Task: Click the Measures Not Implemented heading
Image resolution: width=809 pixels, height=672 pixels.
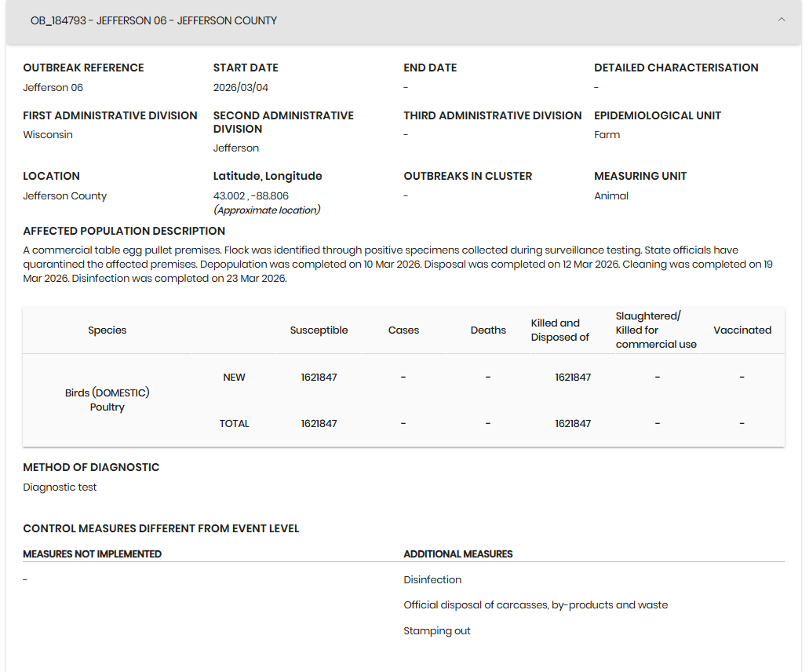Action: tap(92, 554)
